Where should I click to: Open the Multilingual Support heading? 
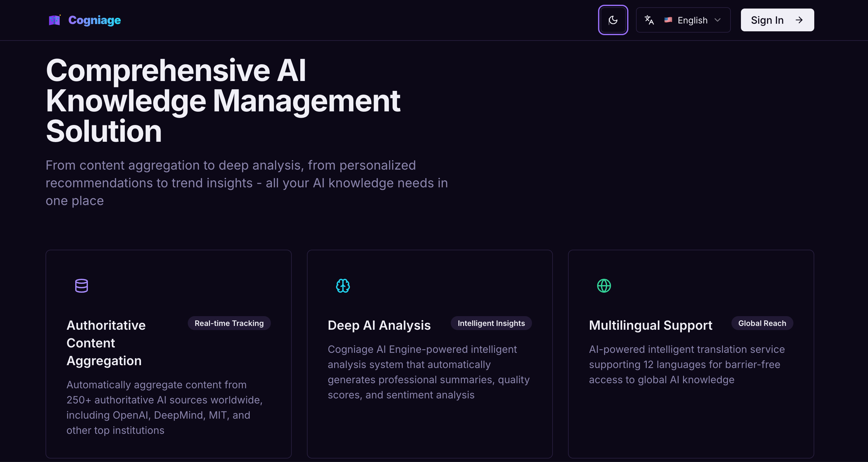click(x=650, y=325)
